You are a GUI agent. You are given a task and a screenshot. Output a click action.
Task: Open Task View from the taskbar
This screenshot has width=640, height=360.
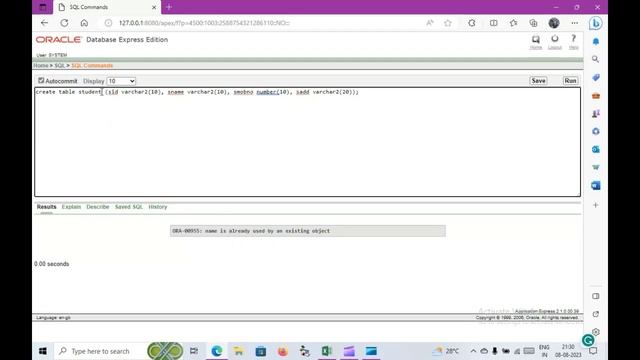(x=194, y=351)
